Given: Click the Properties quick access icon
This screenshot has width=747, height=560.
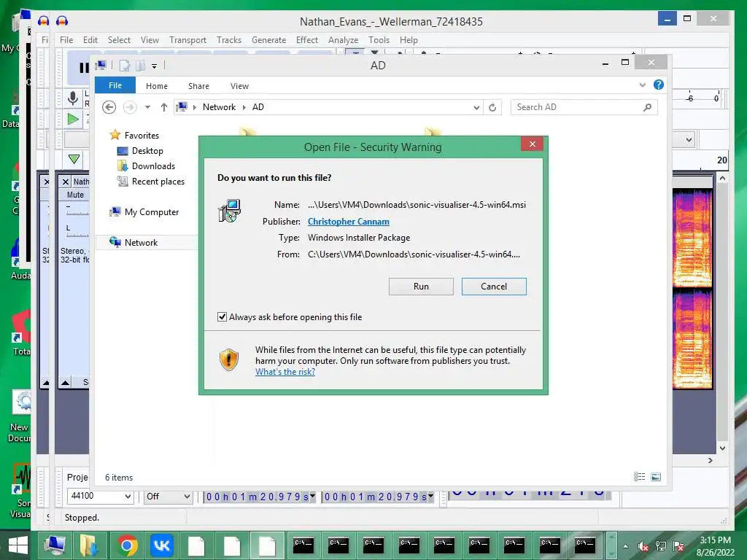Looking at the screenshot, I should tap(124, 66).
